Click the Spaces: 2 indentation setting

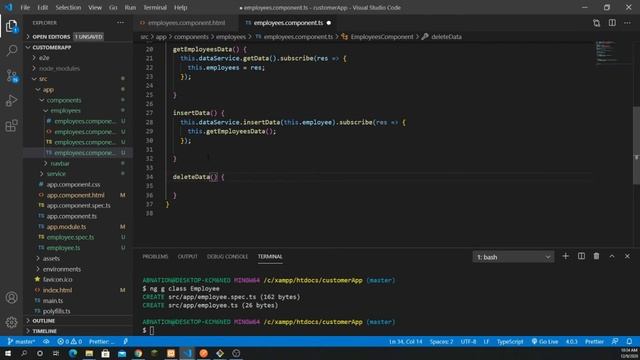click(441, 342)
